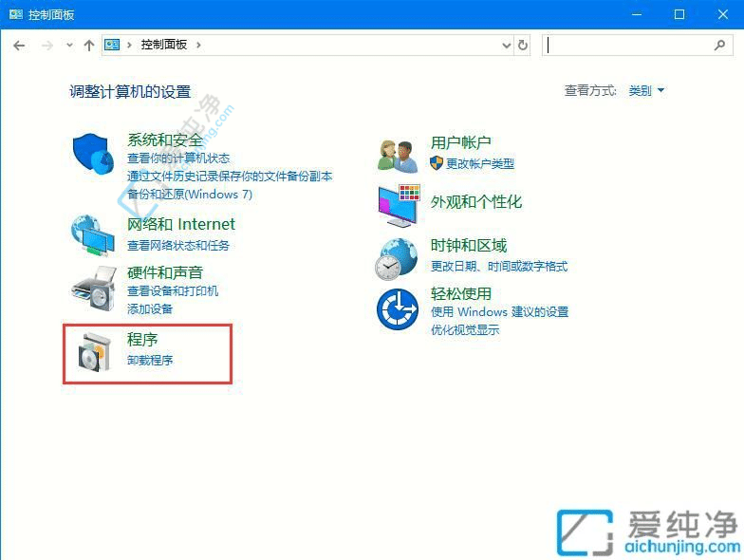
Task: Open the Hardware and Sound printer icon
Action: 94,289
